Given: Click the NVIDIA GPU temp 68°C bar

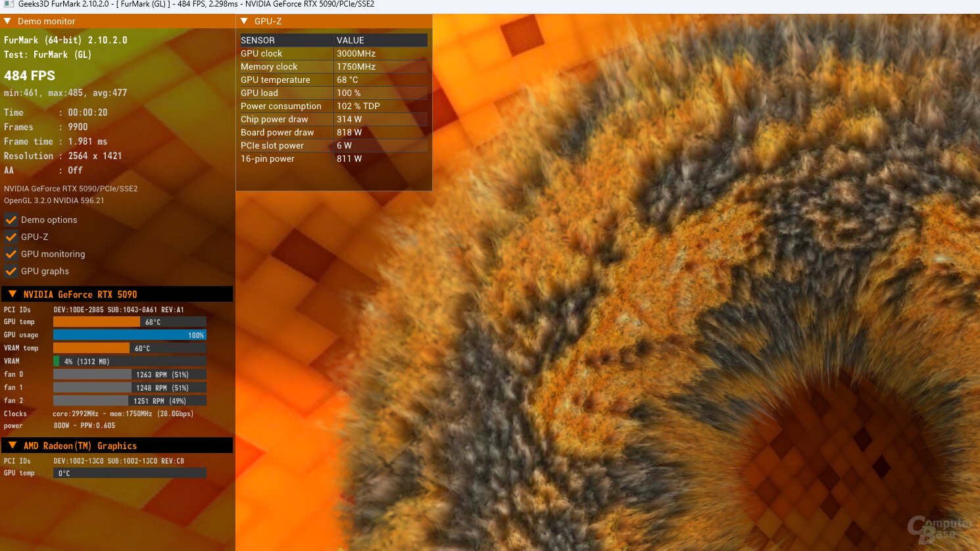Looking at the screenshot, I should (130, 322).
